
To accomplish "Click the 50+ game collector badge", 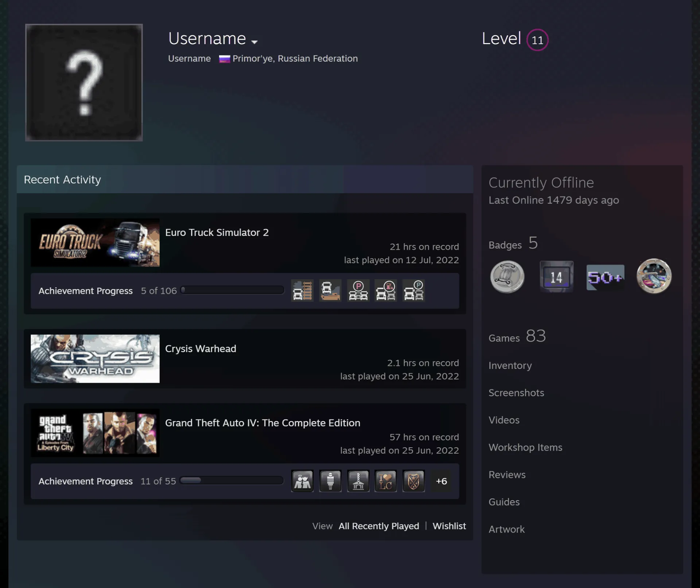I will click(x=605, y=277).
